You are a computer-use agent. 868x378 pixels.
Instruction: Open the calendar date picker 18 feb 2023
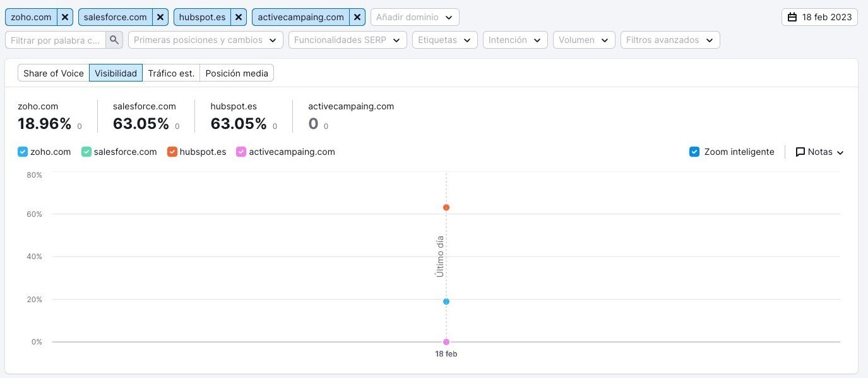[x=819, y=17]
